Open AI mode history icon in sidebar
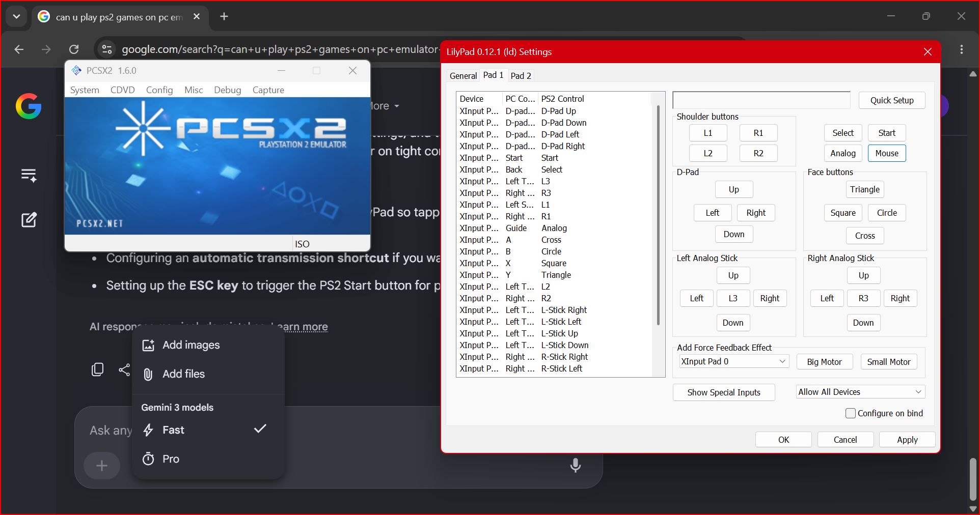Image resolution: width=980 pixels, height=515 pixels. point(29,176)
